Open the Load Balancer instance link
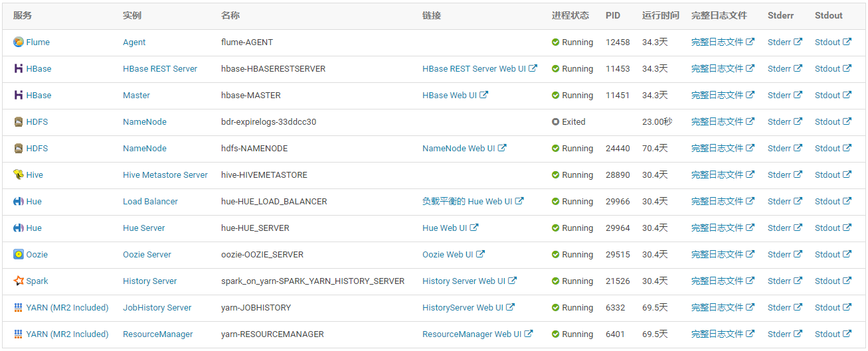This screenshot has width=868, height=351. click(x=150, y=201)
